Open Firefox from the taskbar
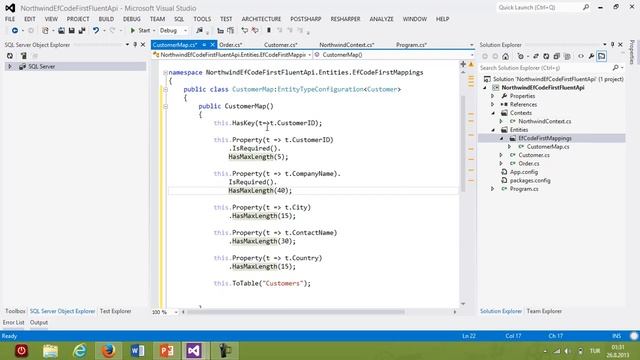Image resolution: width=640 pixels, height=360 pixels. point(109,351)
